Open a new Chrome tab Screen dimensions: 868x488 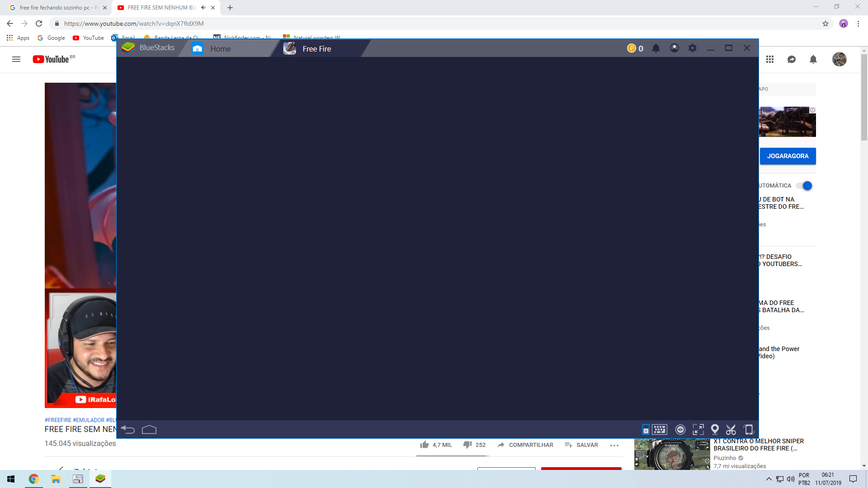[230, 8]
